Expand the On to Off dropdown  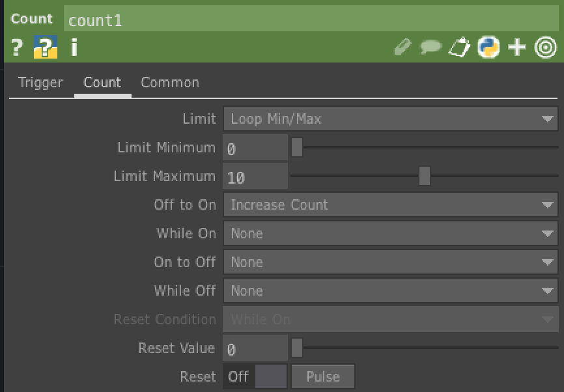[x=390, y=262]
